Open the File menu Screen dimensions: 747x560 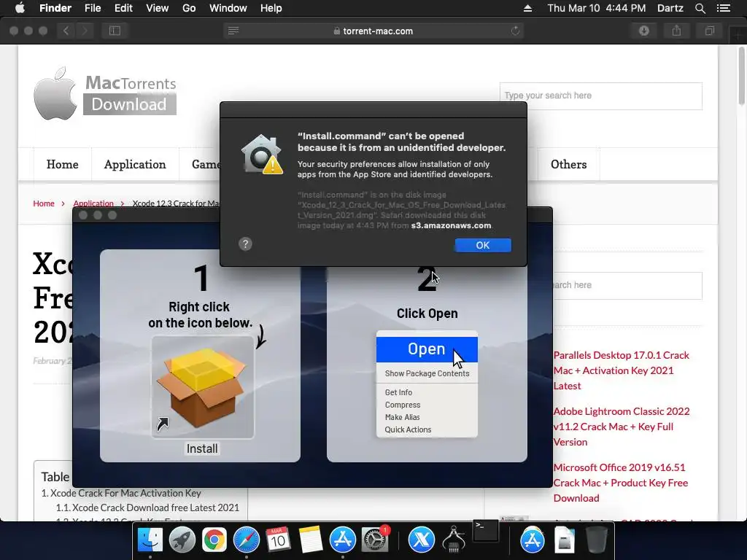tap(93, 8)
